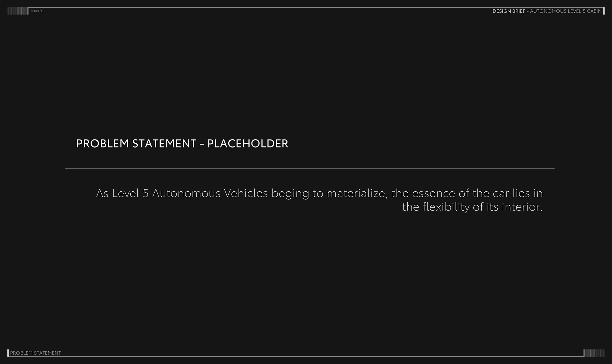Select the horizontal divider line below the title
Image resolution: width=612 pixels, height=364 pixels.
point(310,168)
